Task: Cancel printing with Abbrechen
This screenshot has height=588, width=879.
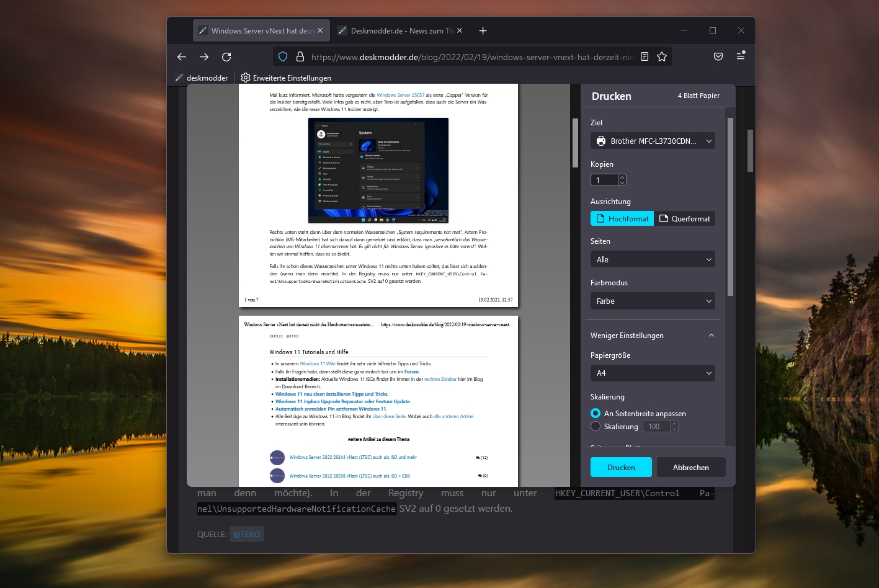Action: pos(691,467)
